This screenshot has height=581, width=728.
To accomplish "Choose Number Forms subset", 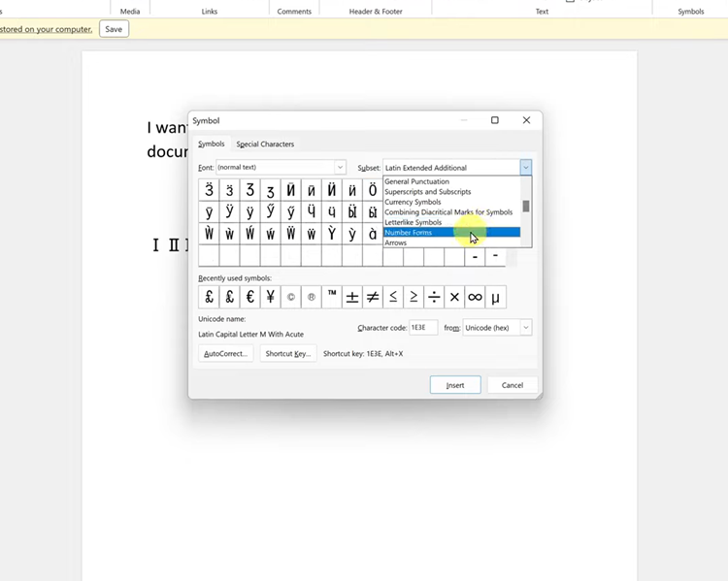I will 451,233.
